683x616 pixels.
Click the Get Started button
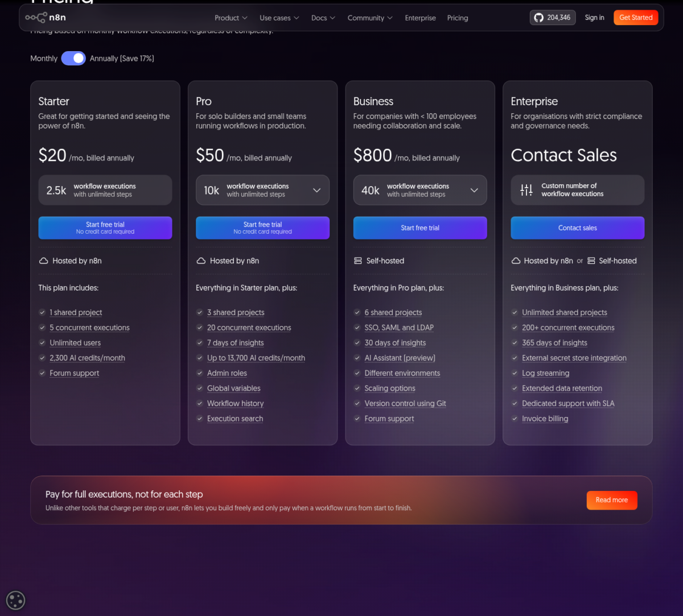click(636, 18)
